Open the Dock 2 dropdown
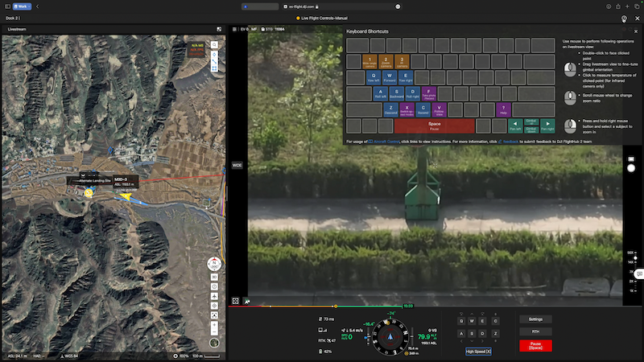This screenshot has height=362, width=644. pos(13,17)
